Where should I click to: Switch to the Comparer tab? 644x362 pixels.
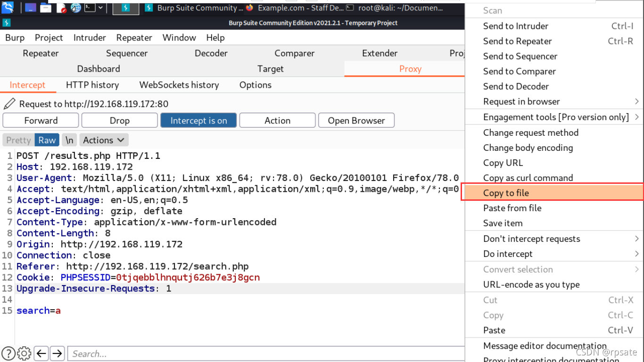(295, 53)
